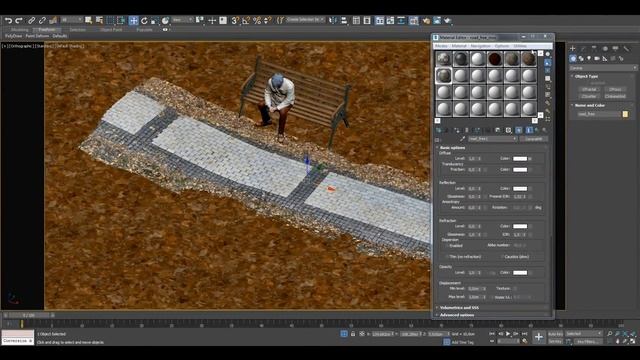Toggle the Percent Snap icon
The image size is (640, 360).
[x=257, y=20]
